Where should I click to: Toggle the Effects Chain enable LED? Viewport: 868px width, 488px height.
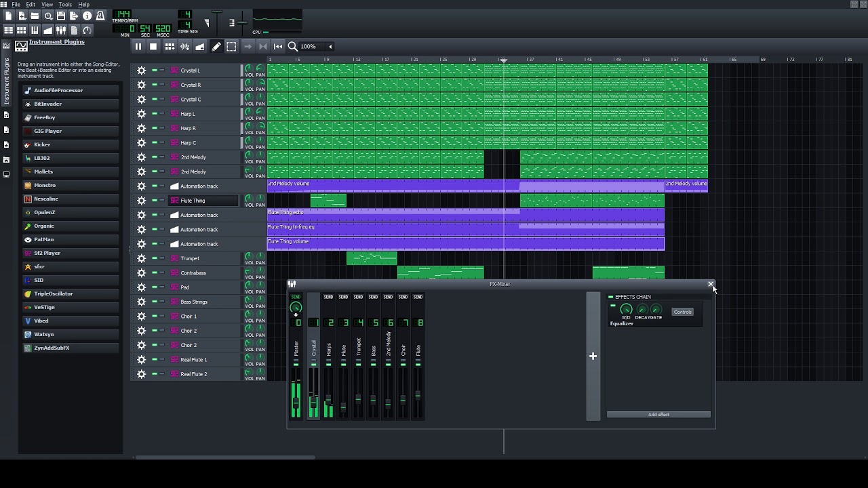[610, 297]
